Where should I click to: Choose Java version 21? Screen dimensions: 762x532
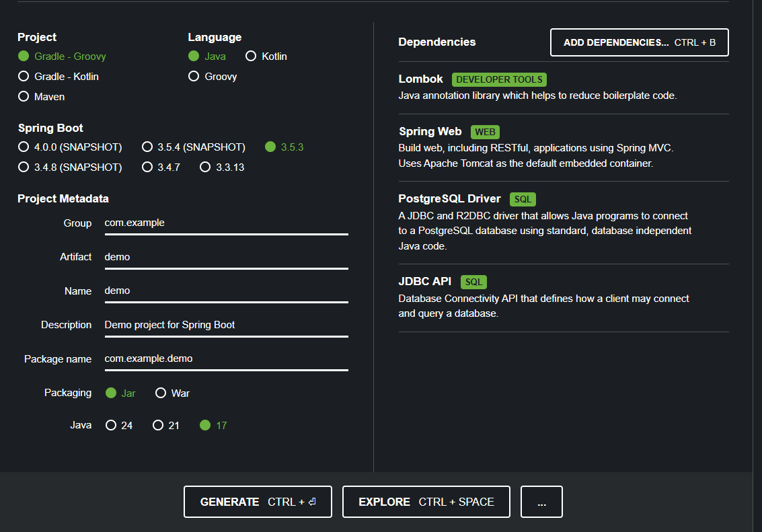pos(166,425)
